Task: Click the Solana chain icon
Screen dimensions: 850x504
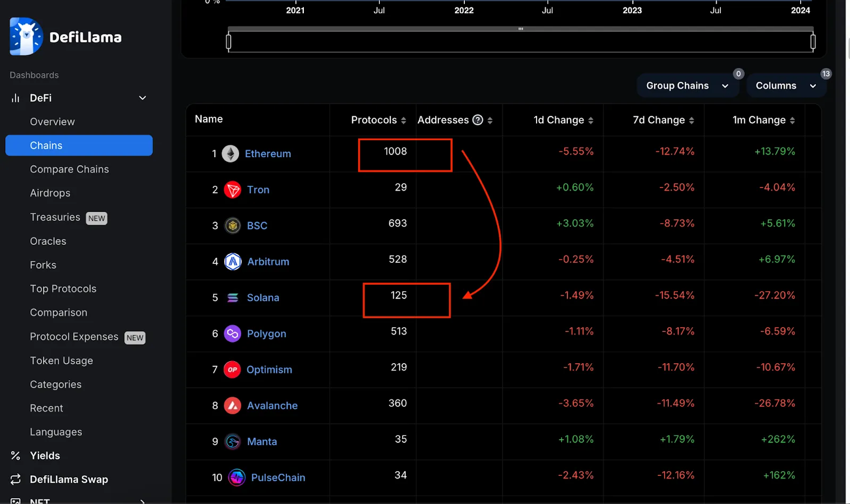Action: click(x=233, y=298)
